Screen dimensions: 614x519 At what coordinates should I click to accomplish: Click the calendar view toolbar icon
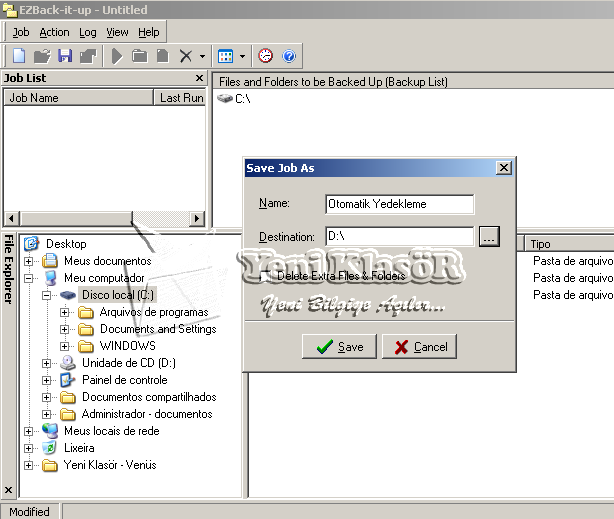pos(226,56)
